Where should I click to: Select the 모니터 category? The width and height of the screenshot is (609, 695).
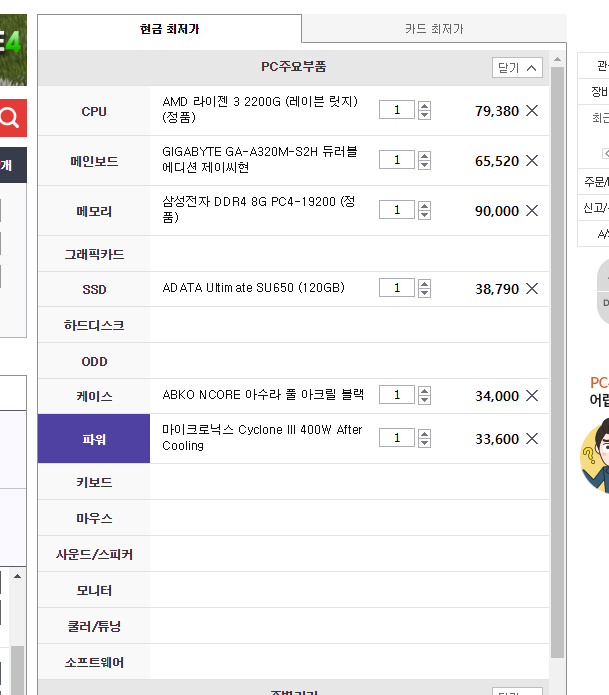click(94, 590)
